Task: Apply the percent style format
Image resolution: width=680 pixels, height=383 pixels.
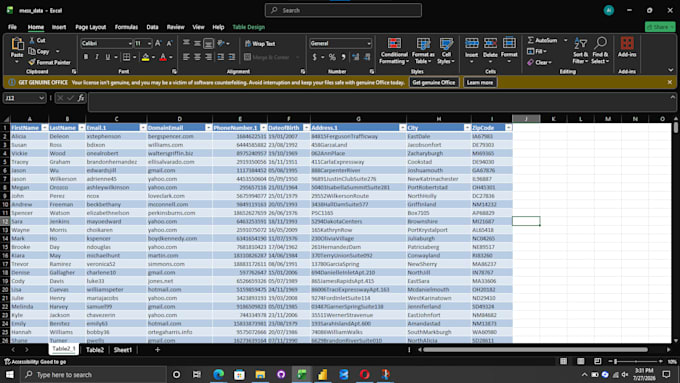Action: click(x=332, y=57)
